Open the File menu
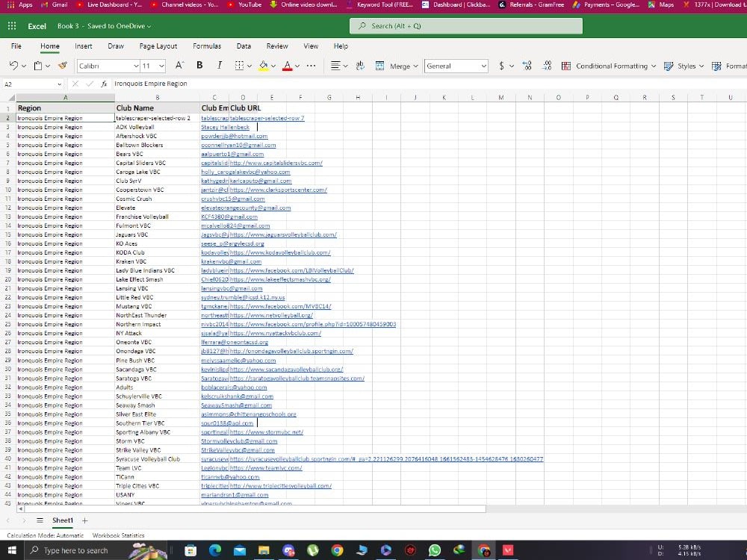Image resolution: width=747 pixels, height=560 pixels. (x=16, y=46)
